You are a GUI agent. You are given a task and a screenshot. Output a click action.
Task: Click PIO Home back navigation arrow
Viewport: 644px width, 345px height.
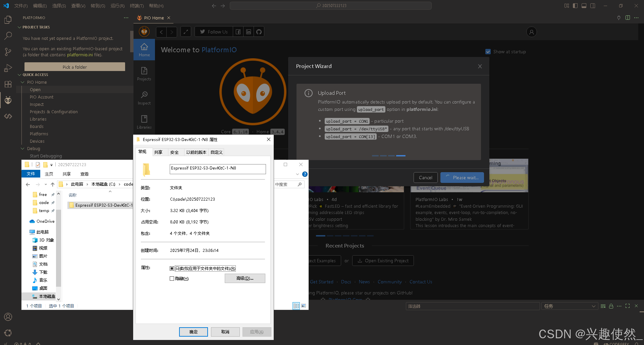pyautogui.click(x=161, y=32)
